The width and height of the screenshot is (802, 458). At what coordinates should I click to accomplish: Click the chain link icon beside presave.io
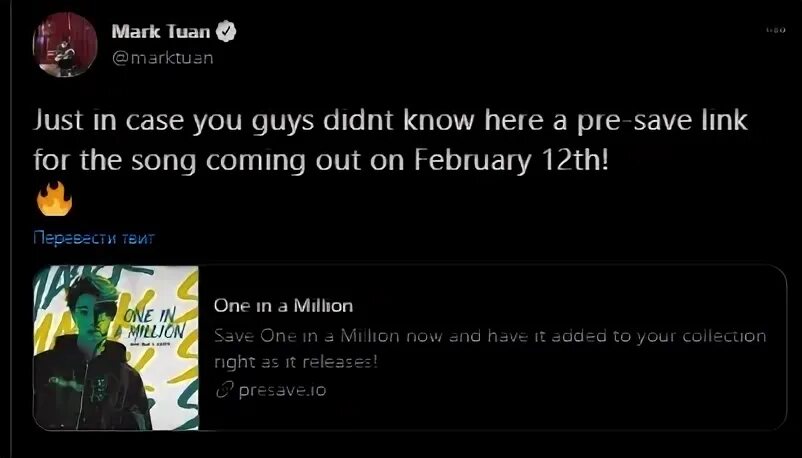224,390
